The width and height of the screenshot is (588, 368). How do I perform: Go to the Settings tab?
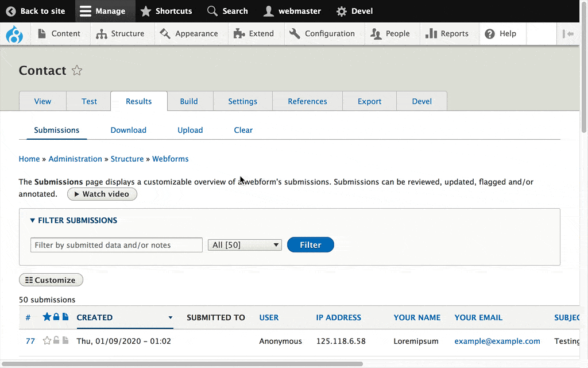[x=243, y=101]
